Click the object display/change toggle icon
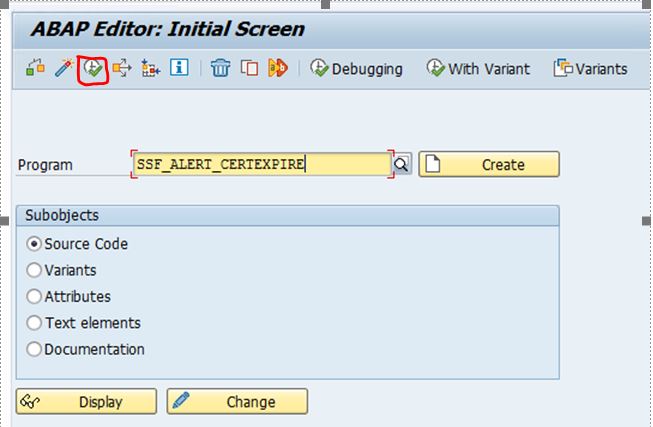Screen dimensions: 653x427 tap(35, 69)
